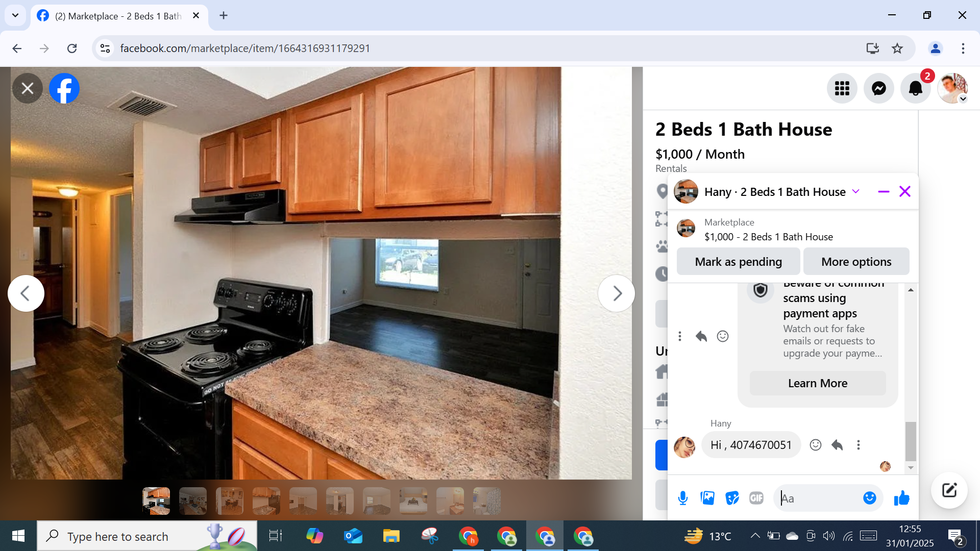980x551 pixels.
Task: Open the GIF picker in chat
Action: [756, 498]
